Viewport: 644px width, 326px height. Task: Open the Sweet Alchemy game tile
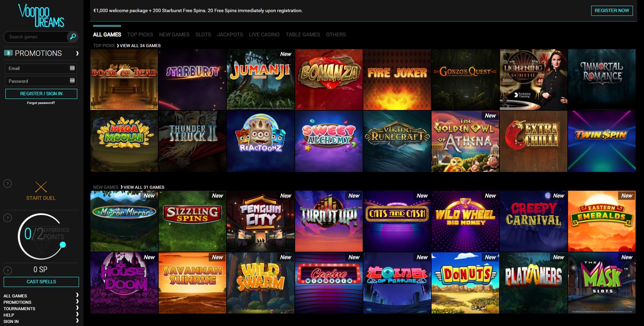coord(329,141)
